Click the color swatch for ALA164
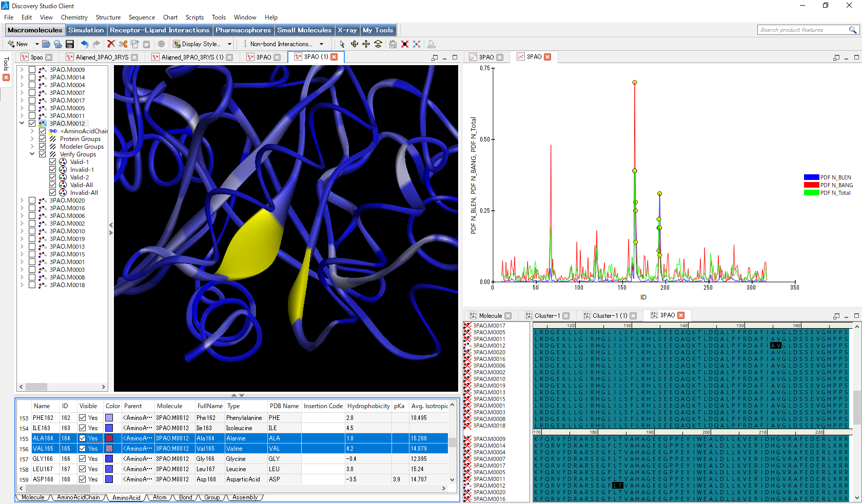Screen dimensions: 862x504 click(109, 438)
